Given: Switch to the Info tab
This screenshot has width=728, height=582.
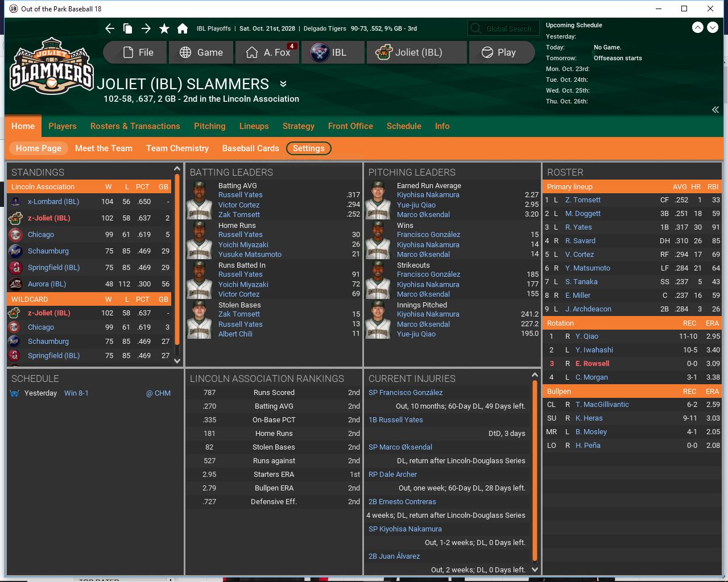Looking at the screenshot, I should (x=442, y=126).
